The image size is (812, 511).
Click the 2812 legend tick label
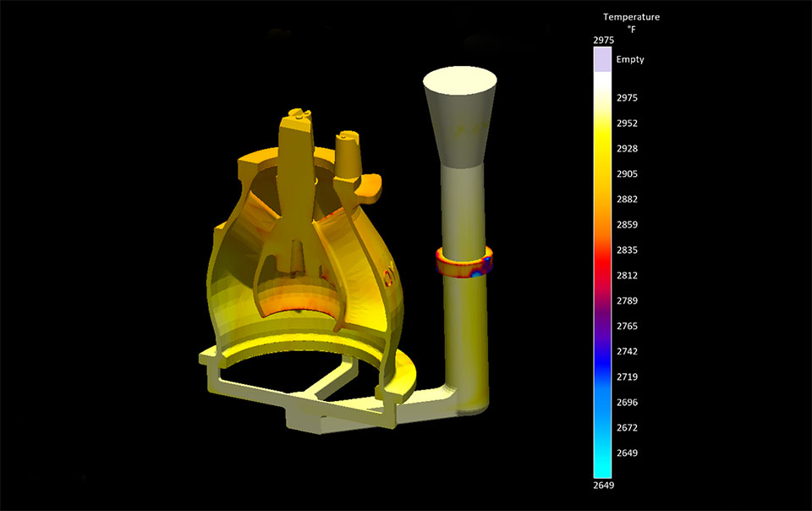click(627, 276)
